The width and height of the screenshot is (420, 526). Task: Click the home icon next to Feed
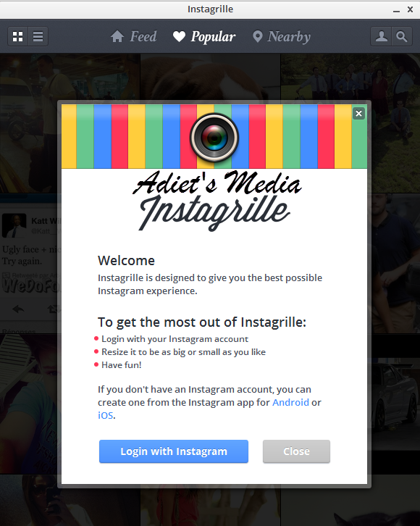117,36
